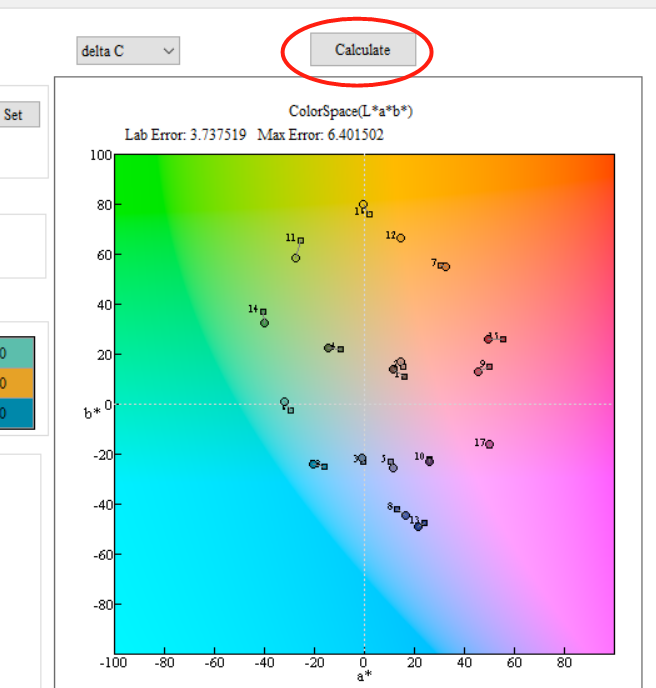Click the Lab Error value text
The height and width of the screenshot is (688, 656).
[219, 135]
